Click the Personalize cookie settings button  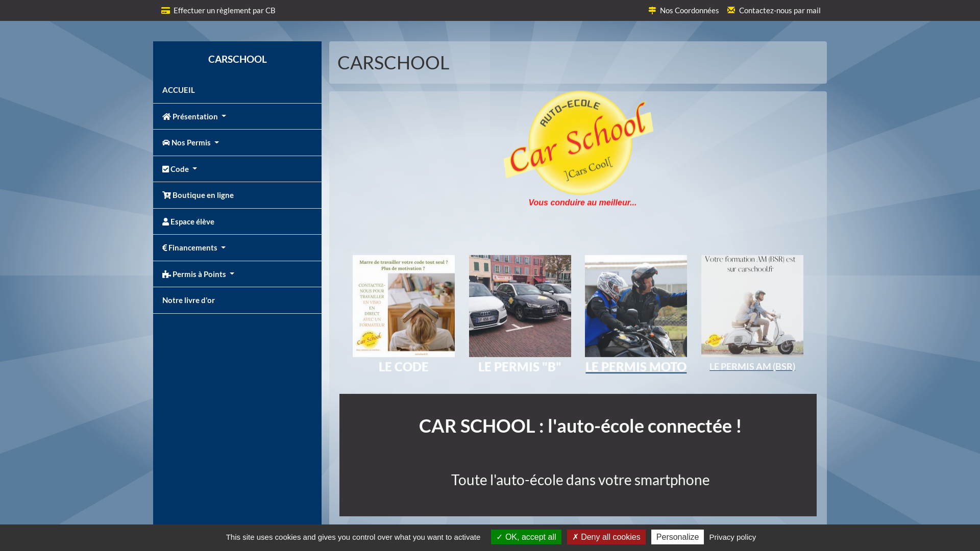point(677,537)
